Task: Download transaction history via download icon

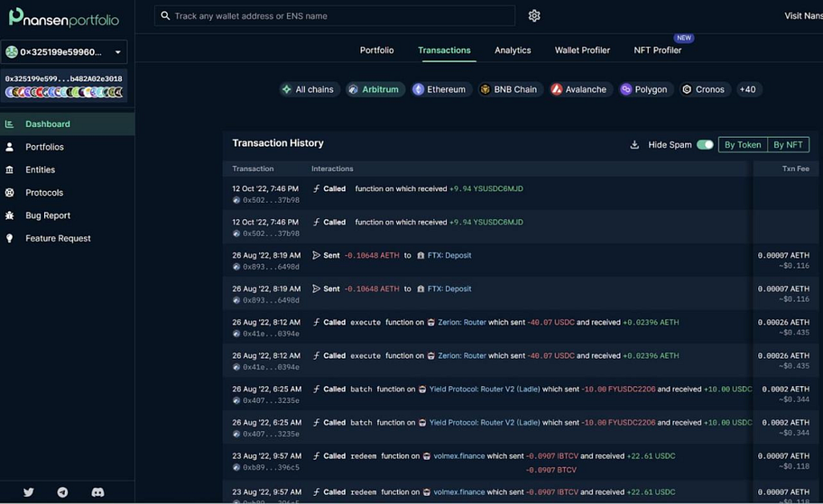Action: pos(634,145)
